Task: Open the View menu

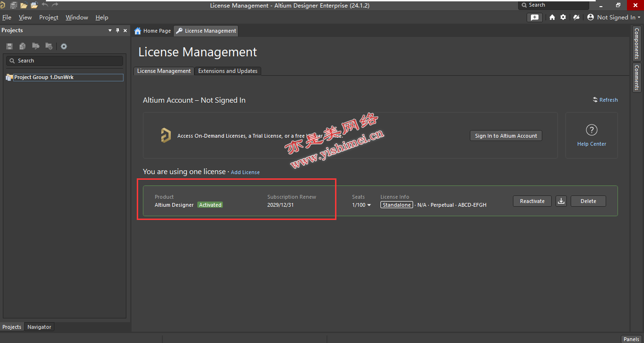Action: pos(25,18)
